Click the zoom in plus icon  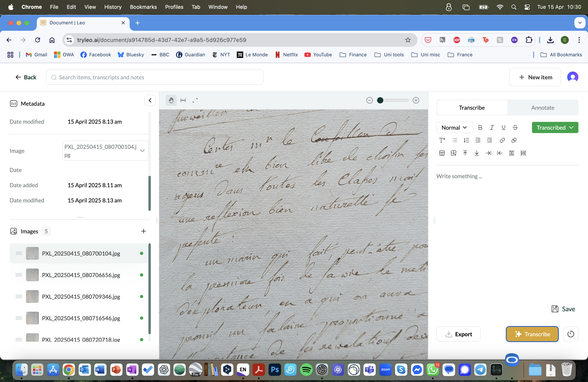(416, 100)
